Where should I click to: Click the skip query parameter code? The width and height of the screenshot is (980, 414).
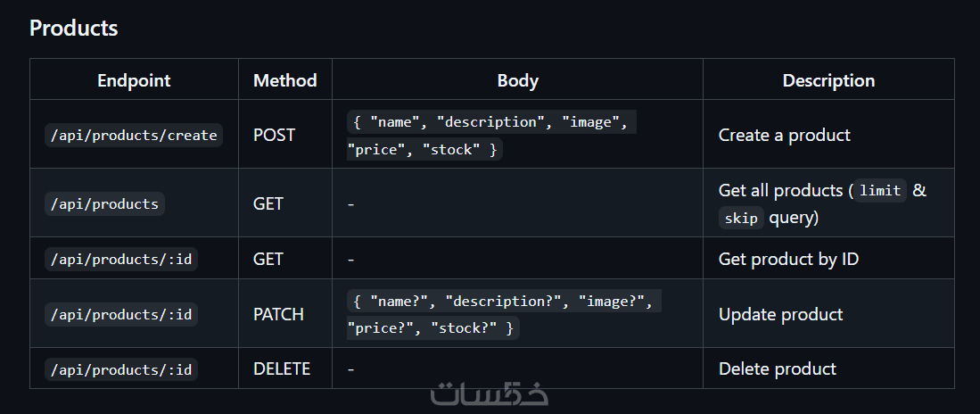tap(741, 219)
